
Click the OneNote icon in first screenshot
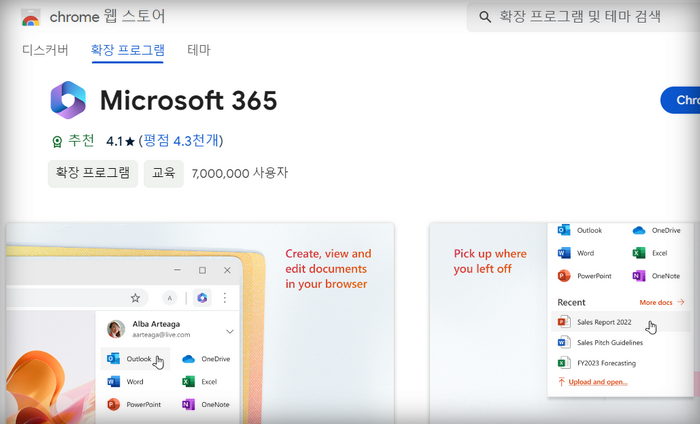click(x=188, y=404)
